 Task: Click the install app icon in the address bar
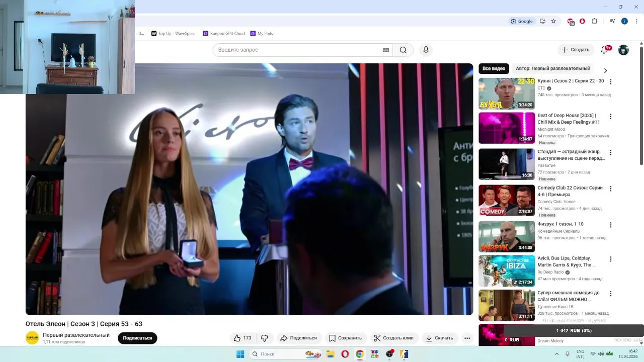pyautogui.click(x=542, y=21)
